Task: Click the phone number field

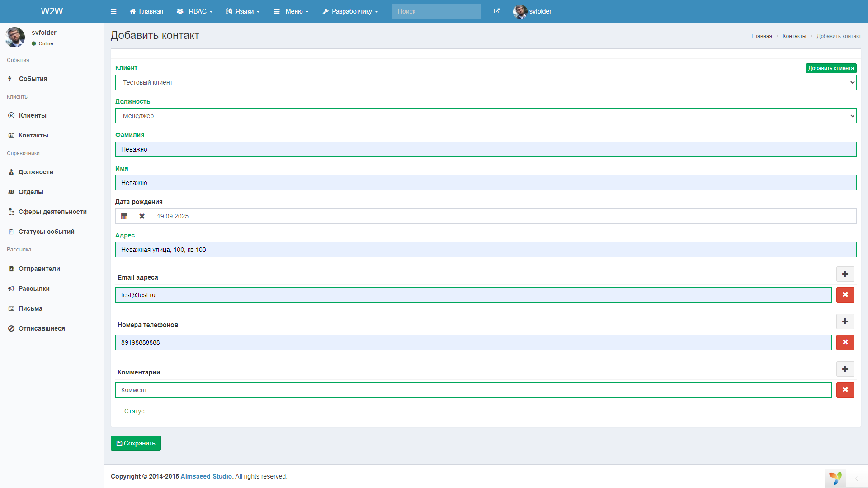Action: (473, 342)
